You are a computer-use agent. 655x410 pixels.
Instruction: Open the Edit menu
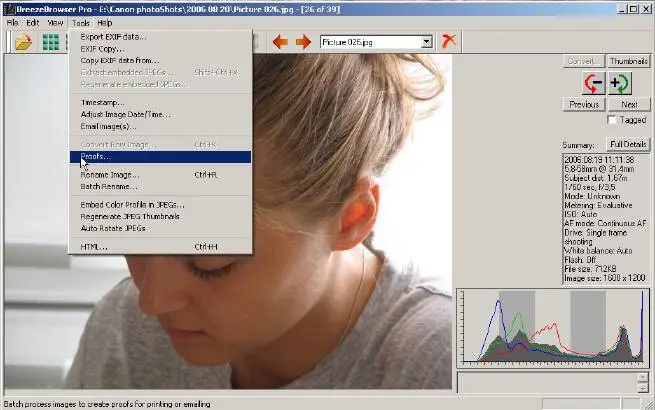tap(33, 23)
